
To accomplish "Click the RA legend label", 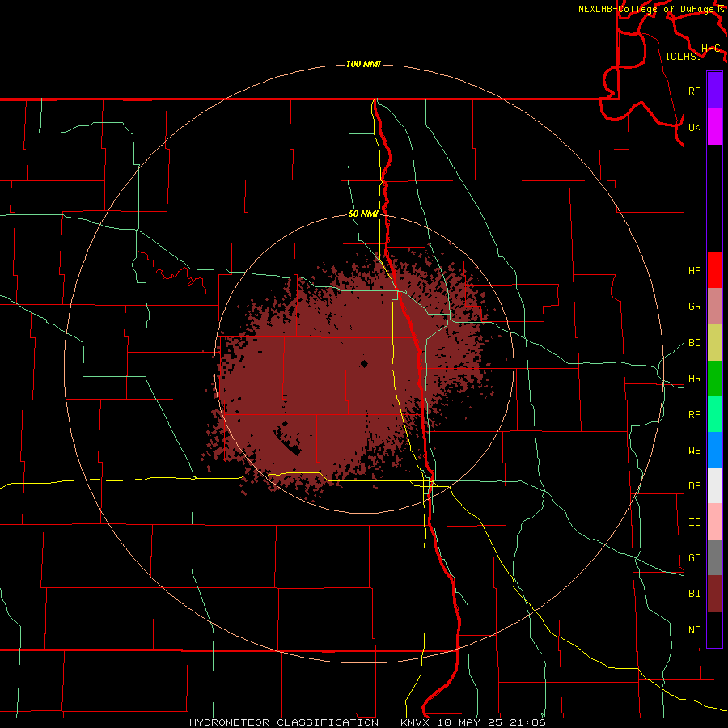I will pos(694,415).
